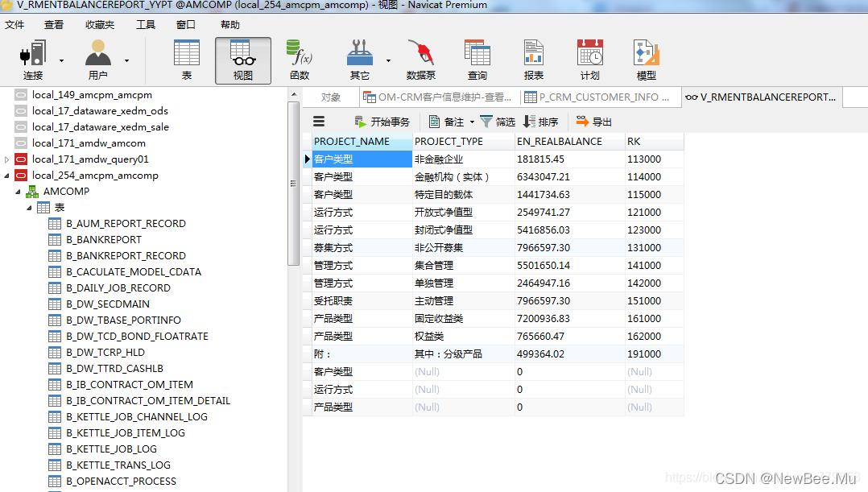Click the PROJECT_NAME column header

click(x=362, y=141)
